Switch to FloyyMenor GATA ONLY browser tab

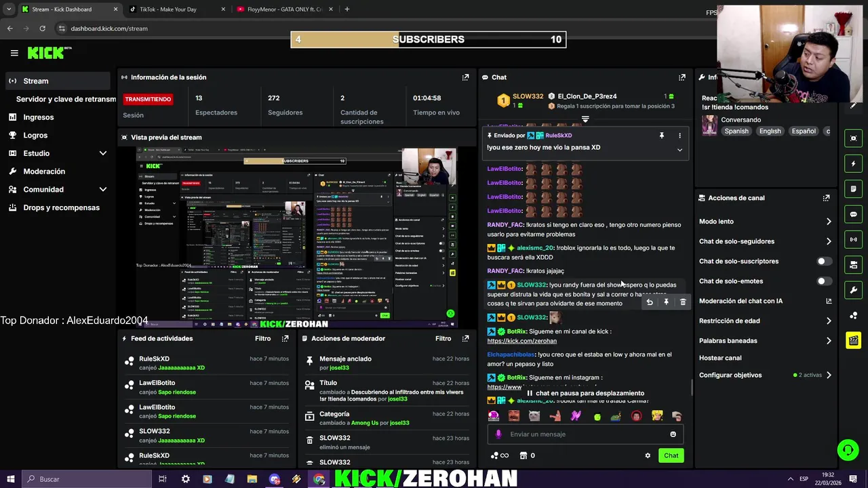pyautogui.click(x=285, y=9)
